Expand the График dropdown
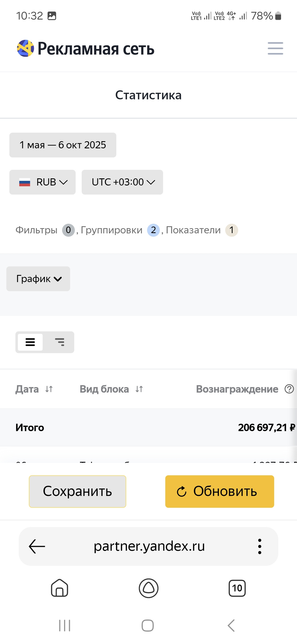This screenshot has width=297, height=644. tap(38, 279)
